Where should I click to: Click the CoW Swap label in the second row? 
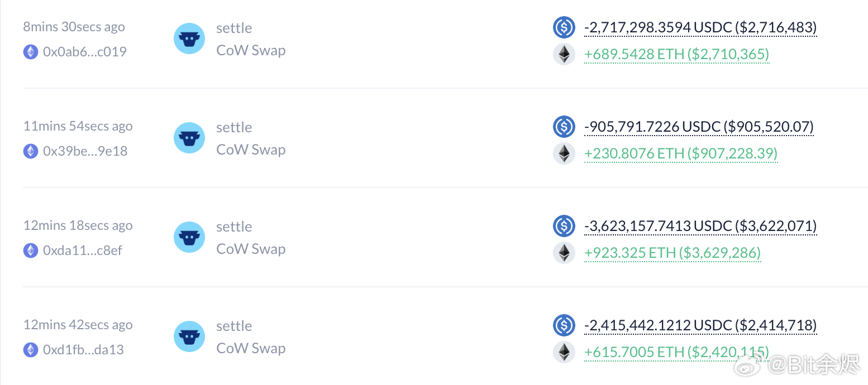[x=251, y=150]
